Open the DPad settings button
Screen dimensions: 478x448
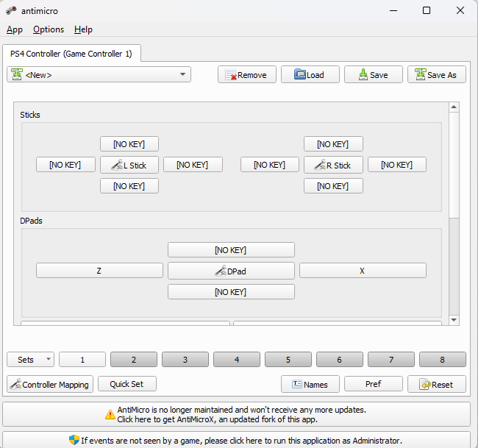point(231,271)
